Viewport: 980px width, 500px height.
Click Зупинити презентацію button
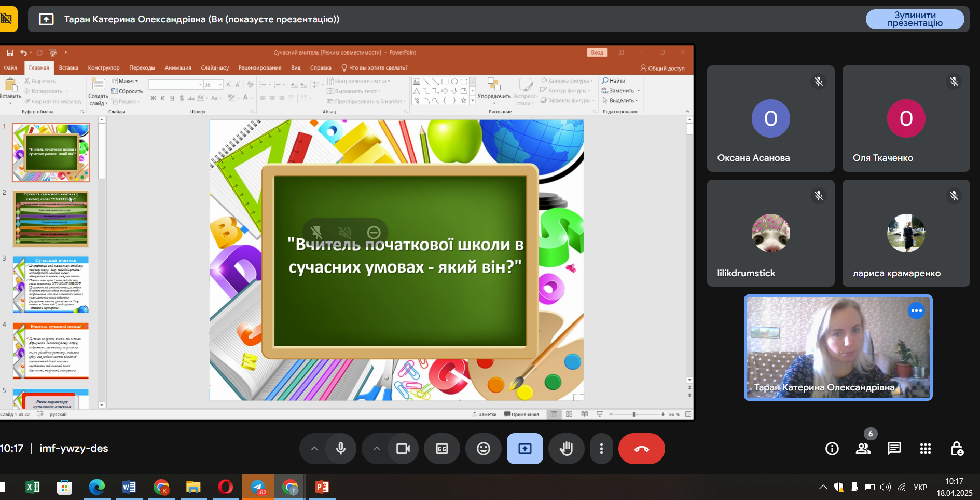[x=915, y=19]
